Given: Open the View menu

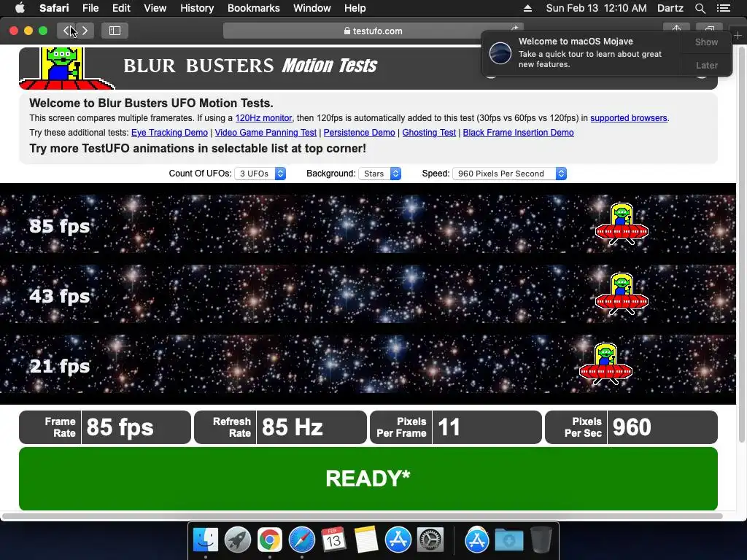Looking at the screenshot, I should click(155, 8).
